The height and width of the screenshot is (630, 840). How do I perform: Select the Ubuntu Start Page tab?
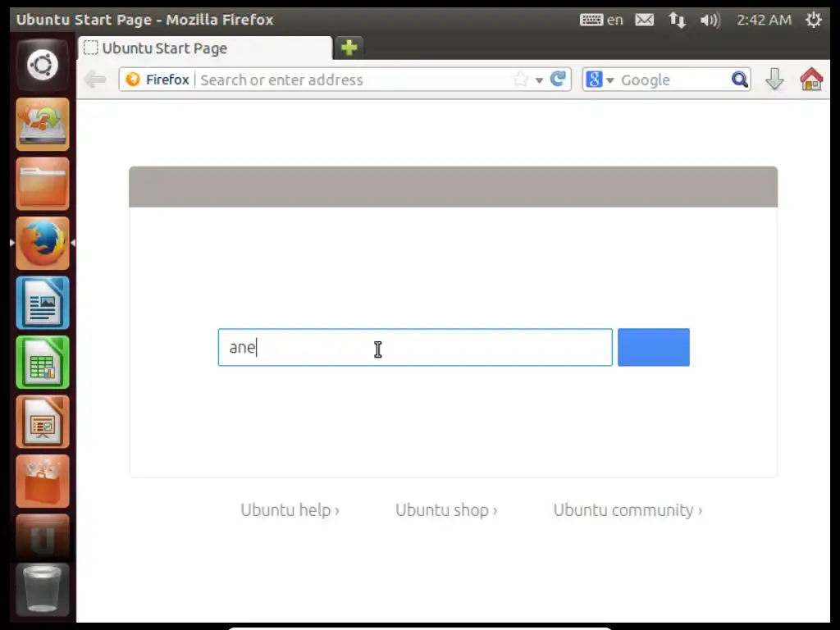[204, 48]
